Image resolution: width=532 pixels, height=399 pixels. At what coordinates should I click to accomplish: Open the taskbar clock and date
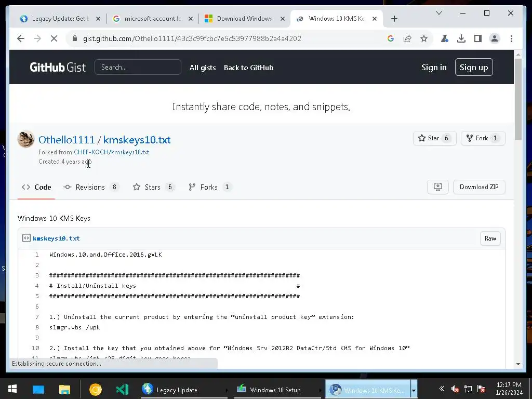pyautogui.click(x=509, y=389)
